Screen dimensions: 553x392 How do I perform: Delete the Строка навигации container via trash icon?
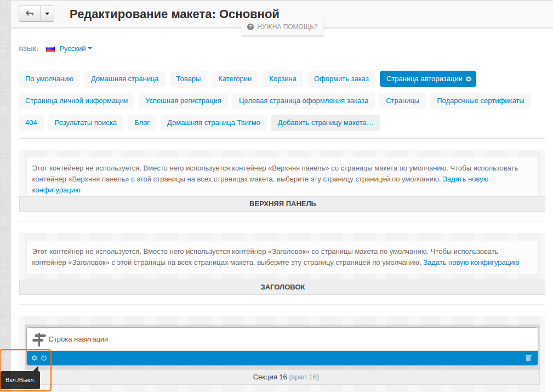tap(528, 358)
